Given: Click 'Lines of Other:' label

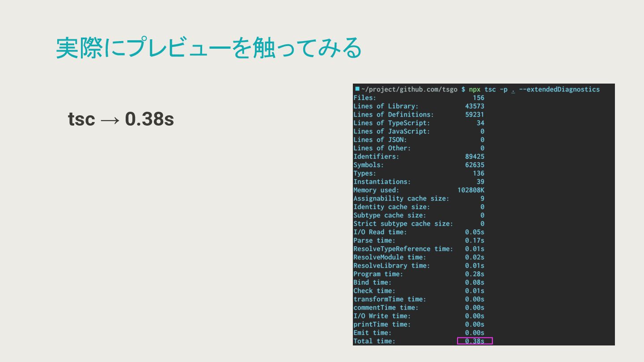Looking at the screenshot, I should [382, 148].
